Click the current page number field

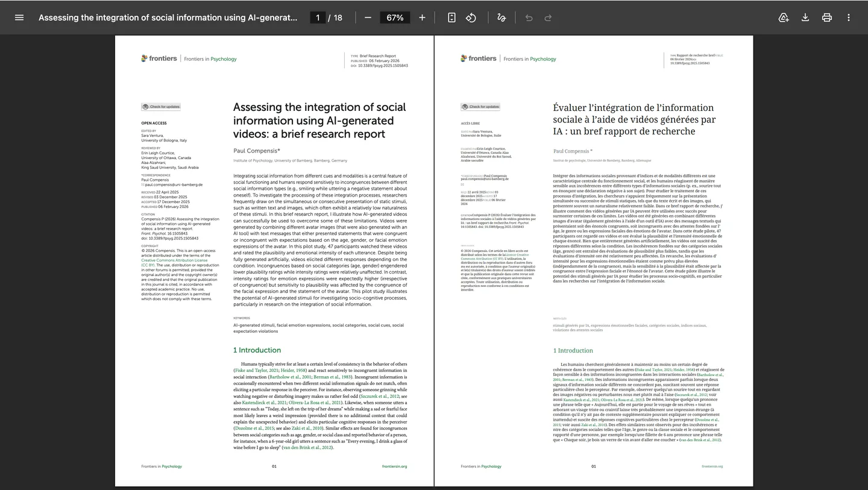pos(318,17)
